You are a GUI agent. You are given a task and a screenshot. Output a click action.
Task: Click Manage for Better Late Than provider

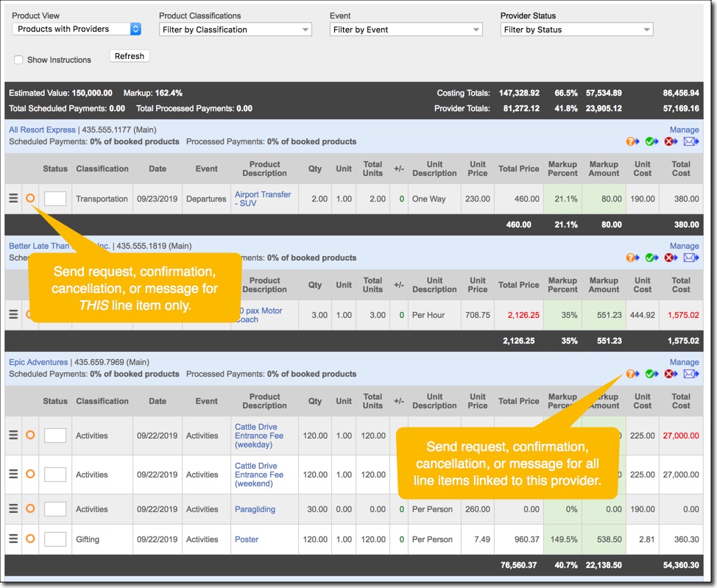(x=684, y=246)
